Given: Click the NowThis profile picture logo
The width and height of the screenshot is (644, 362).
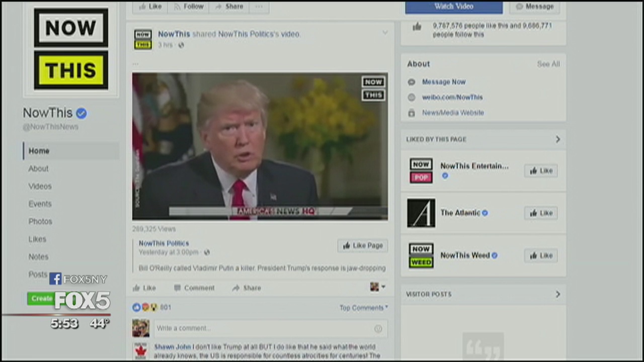Looking at the screenshot, I should (71, 49).
